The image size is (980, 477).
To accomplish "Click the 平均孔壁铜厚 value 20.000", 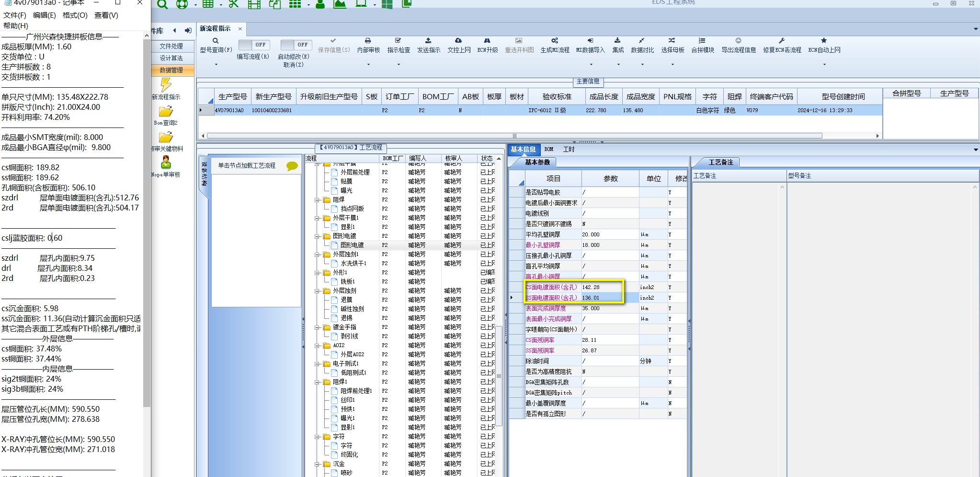I will click(x=609, y=234).
